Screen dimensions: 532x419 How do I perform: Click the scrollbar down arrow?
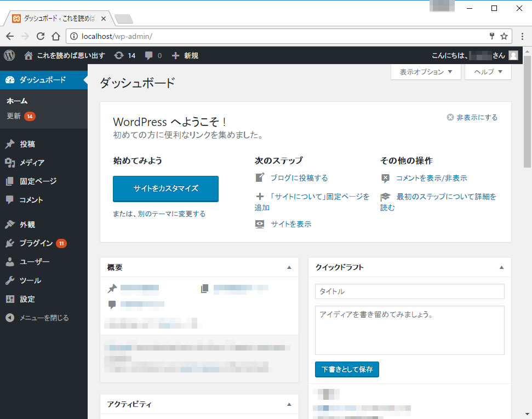tap(527, 414)
